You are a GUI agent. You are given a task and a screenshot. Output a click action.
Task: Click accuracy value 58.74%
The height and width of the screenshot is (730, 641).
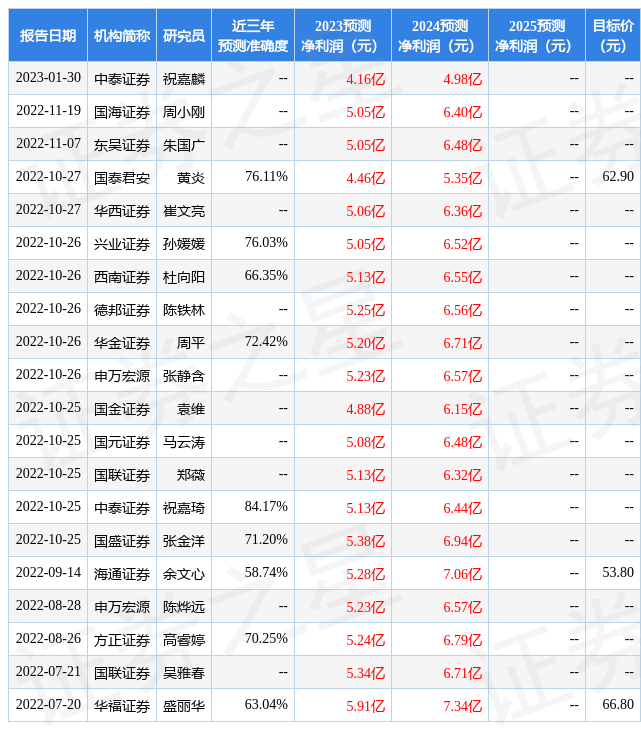(x=266, y=573)
